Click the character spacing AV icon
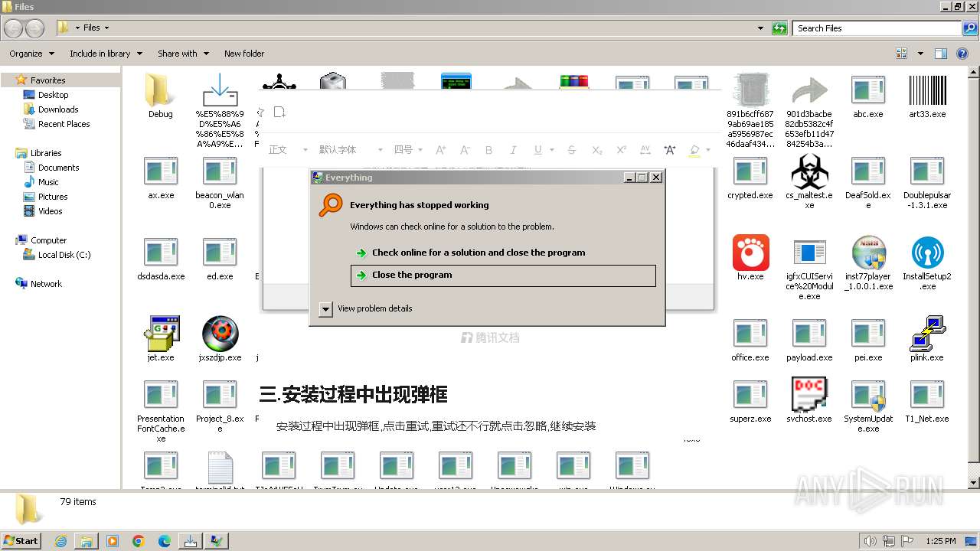 pyautogui.click(x=645, y=150)
